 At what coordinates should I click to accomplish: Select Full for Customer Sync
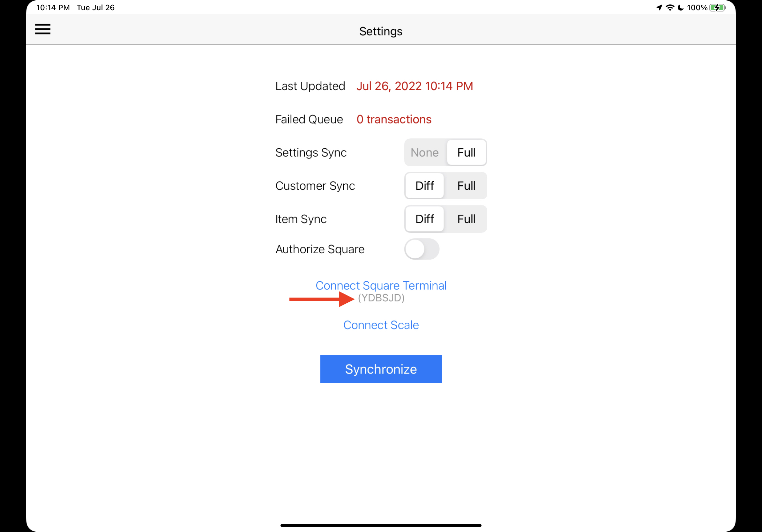point(466,186)
